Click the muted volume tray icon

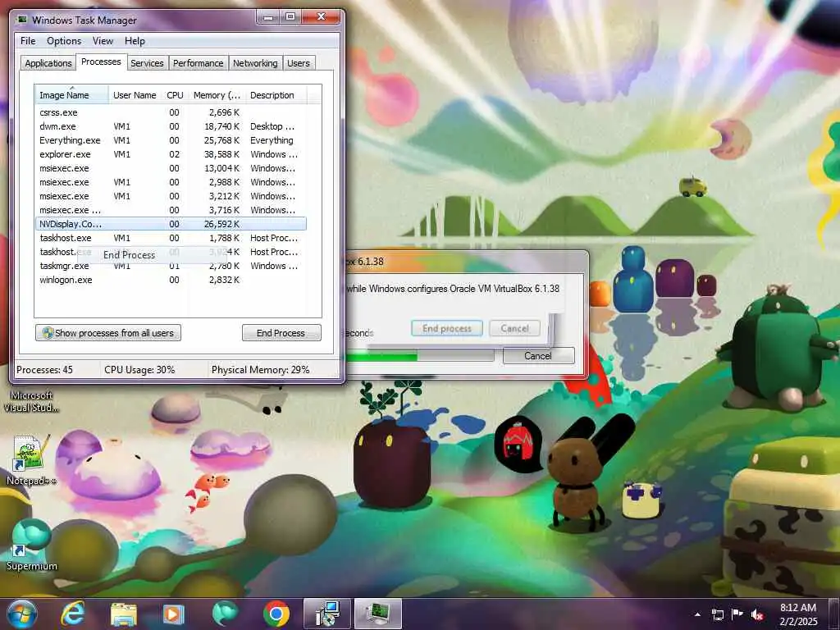click(757, 614)
